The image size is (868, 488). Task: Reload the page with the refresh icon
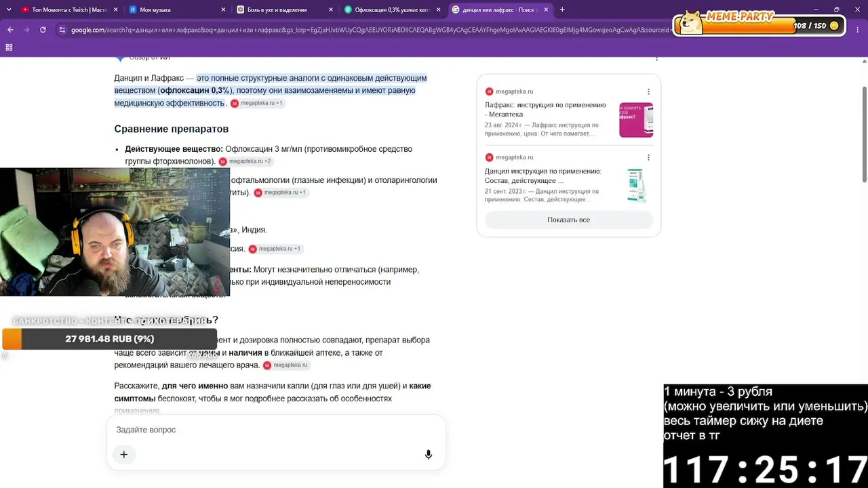(x=43, y=30)
